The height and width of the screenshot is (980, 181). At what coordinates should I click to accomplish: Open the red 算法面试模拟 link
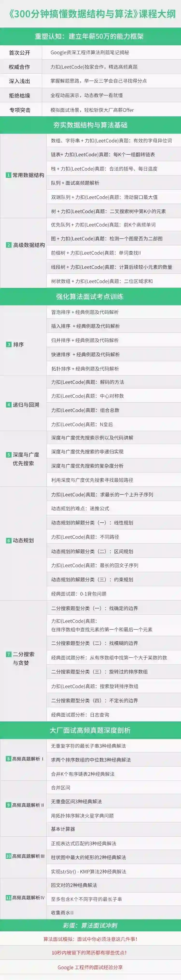[x=90, y=939]
